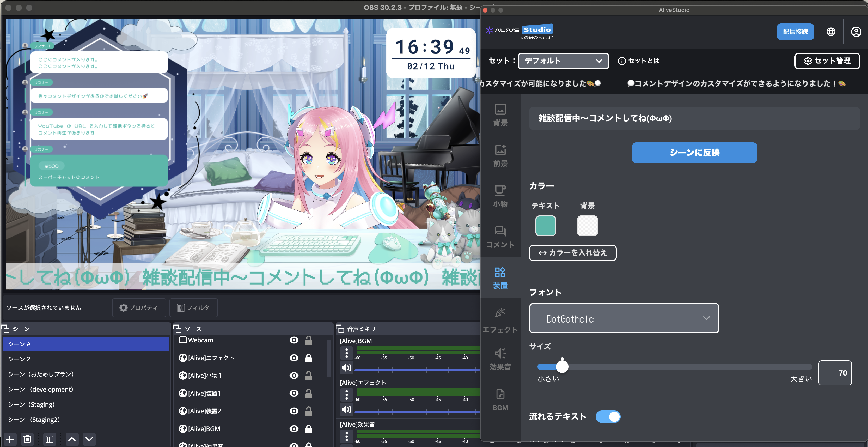The image size is (868, 447).
Task: Click the teal テキスト color swatch
Action: point(545,226)
